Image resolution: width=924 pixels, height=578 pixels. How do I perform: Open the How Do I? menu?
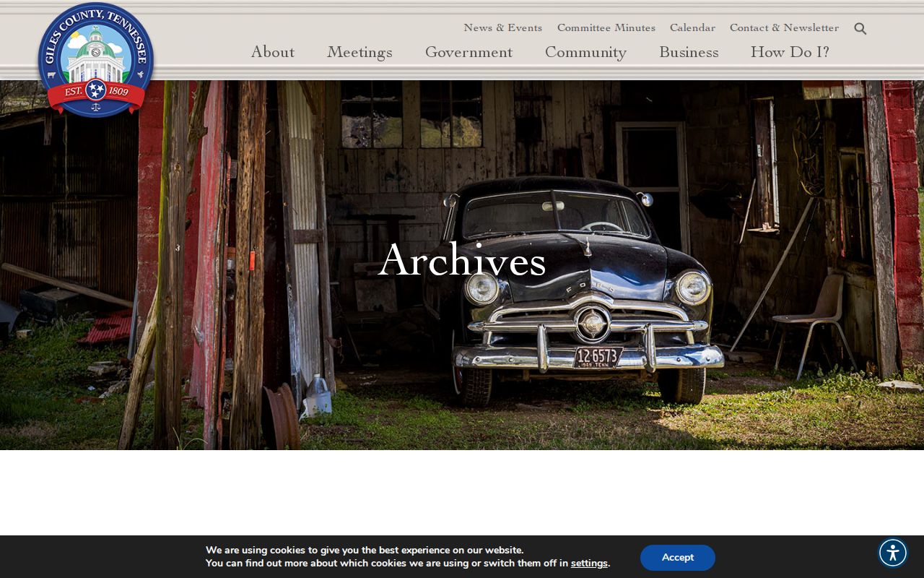(x=790, y=52)
